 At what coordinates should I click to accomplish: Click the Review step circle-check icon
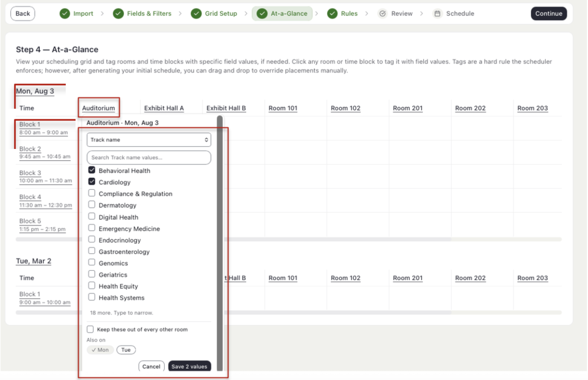pos(382,14)
